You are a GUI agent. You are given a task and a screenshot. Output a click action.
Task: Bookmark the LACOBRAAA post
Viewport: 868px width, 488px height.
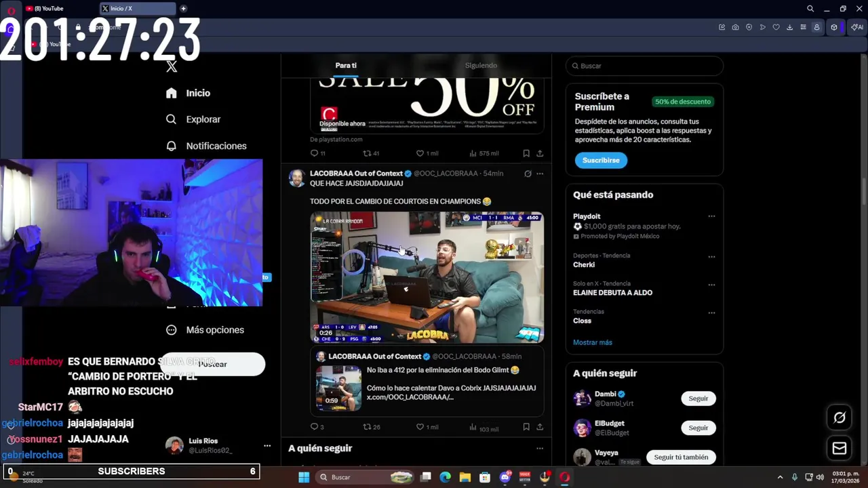pyautogui.click(x=526, y=427)
